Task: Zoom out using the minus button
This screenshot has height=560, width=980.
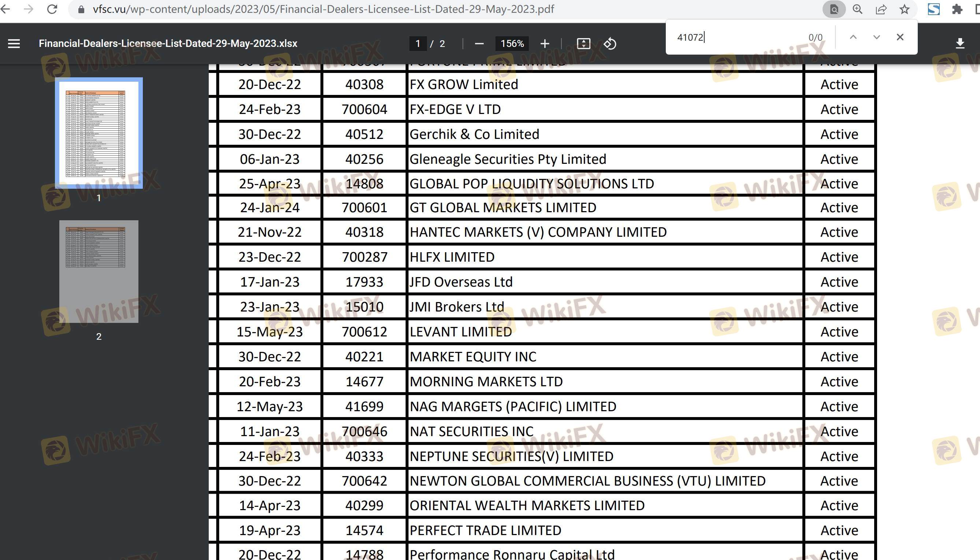Action: pyautogui.click(x=479, y=44)
